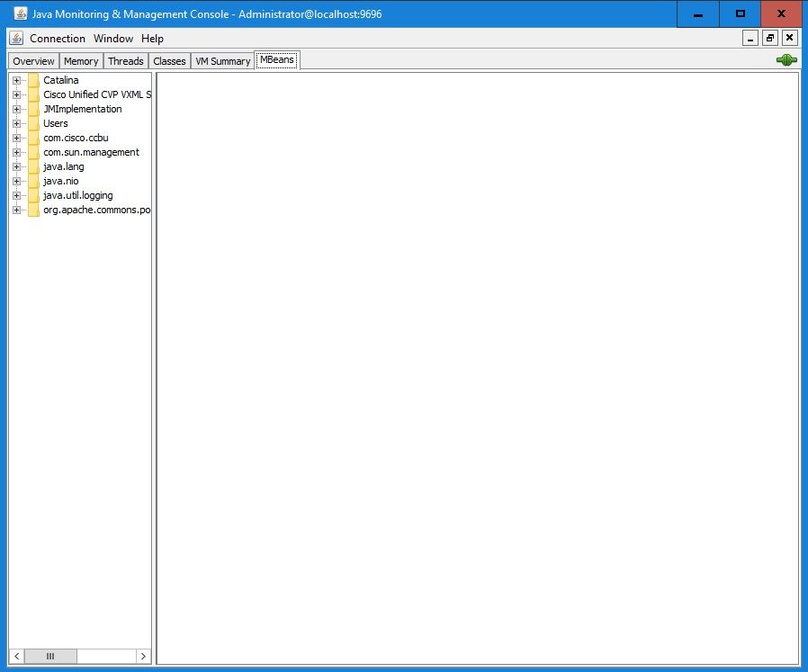This screenshot has height=672, width=808.
Task: Click the green connection status icon
Action: coord(786,60)
